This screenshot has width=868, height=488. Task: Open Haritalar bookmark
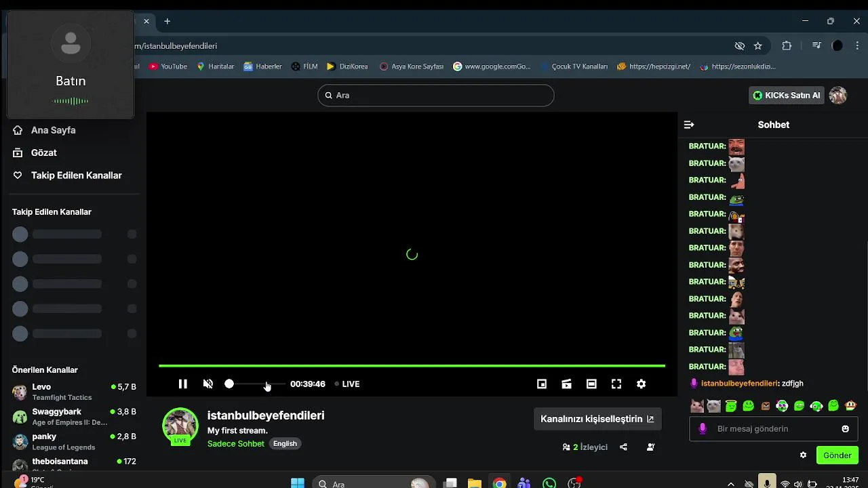click(216, 66)
